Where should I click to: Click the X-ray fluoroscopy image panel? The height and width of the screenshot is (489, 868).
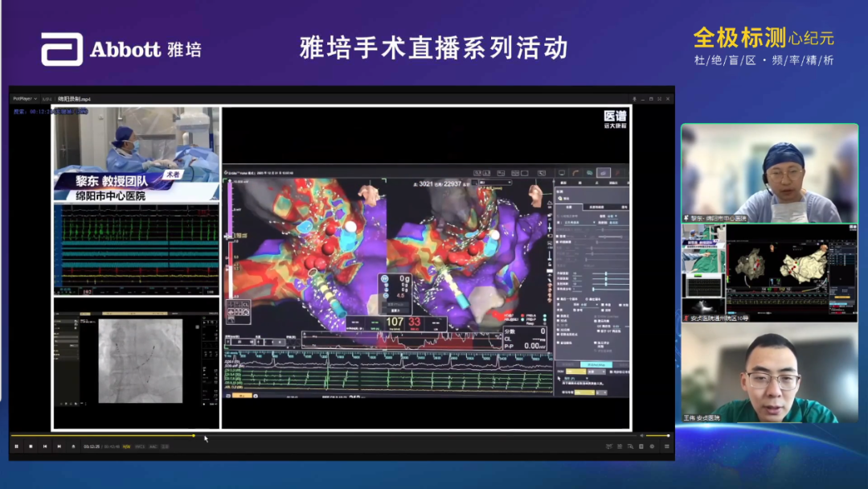point(140,360)
